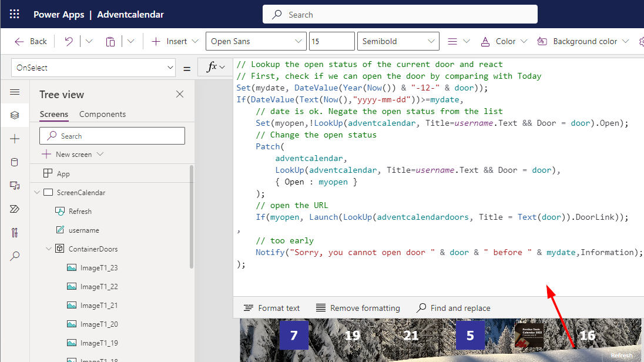Switch to the Components tab
This screenshot has height=362, width=644.
[102, 114]
